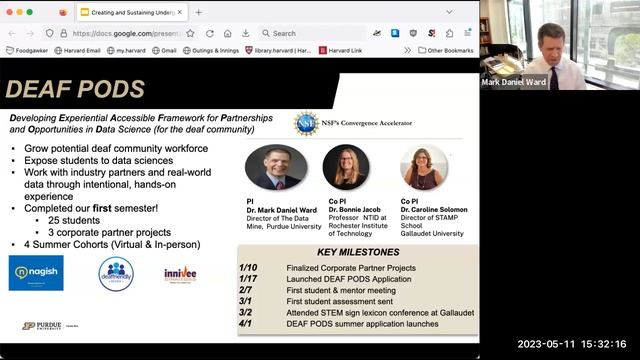The width and height of the screenshot is (640, 360).
Task: Open the grey shield extension icon
Action: click(413, 33)
